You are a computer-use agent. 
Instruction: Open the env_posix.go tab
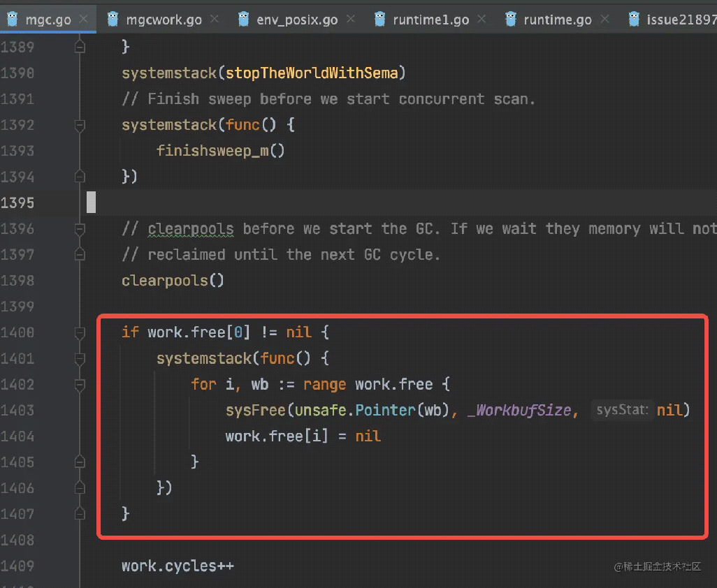coord(297,20)
